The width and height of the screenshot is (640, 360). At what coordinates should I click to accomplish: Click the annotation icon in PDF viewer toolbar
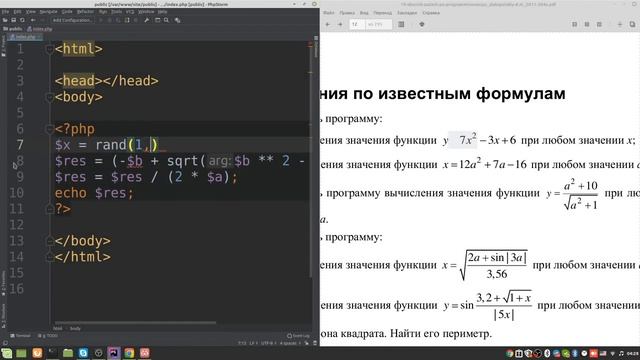(422, 24)
